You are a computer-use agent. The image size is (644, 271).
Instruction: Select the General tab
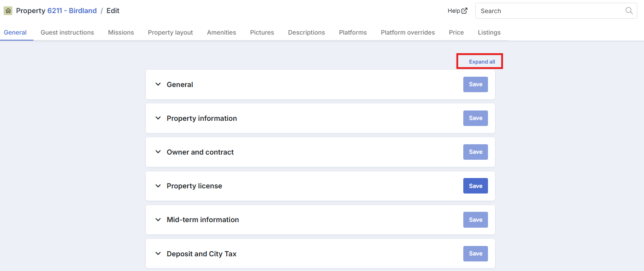pyautogui.click(x=15, y=33)
